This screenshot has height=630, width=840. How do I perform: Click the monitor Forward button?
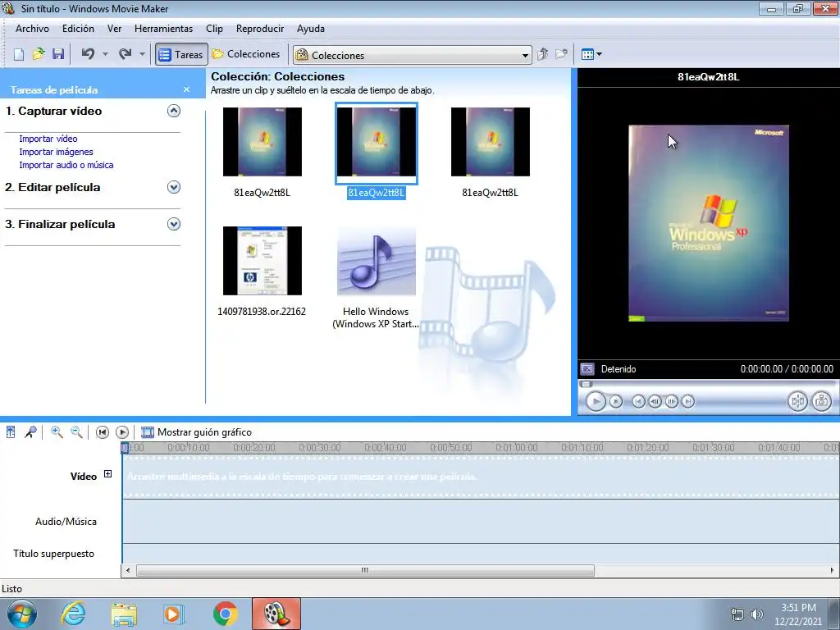point(688,401)
